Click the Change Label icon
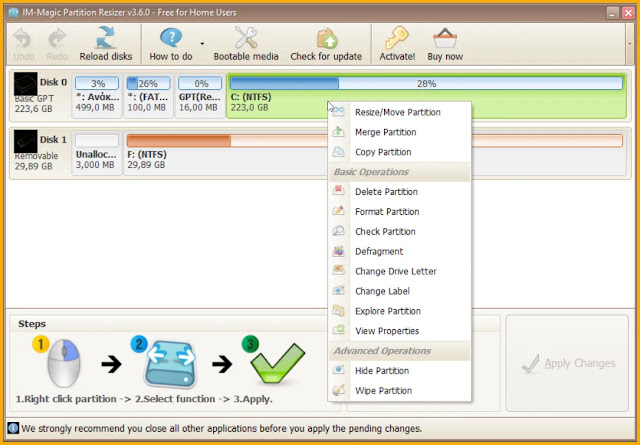This screenshot has width=640, height=445. click(338, 290)
